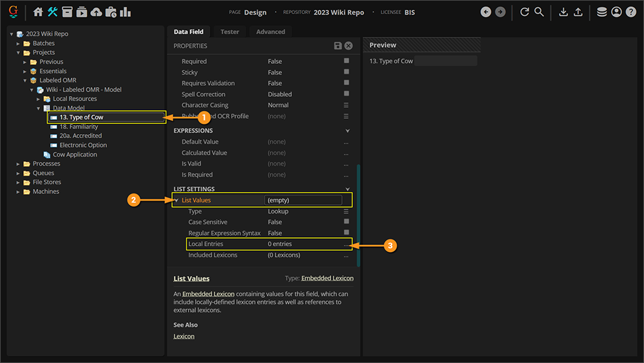Open the Home page icon

[38, 12]
